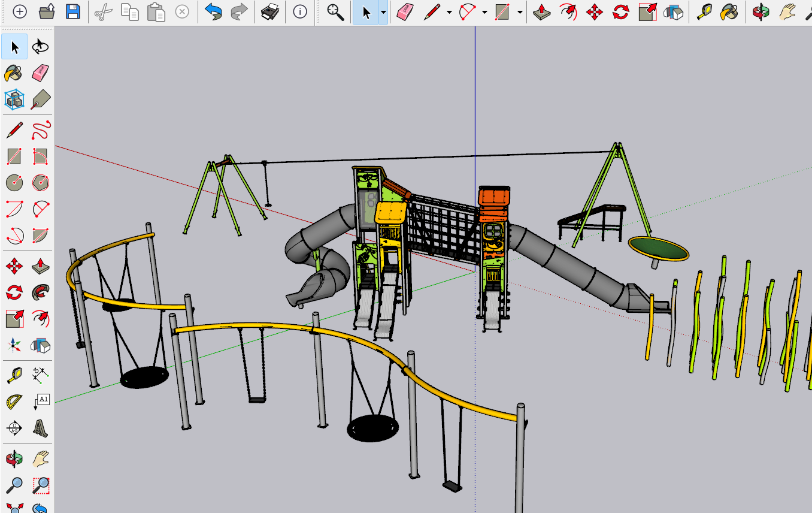Activate Scale in the top toolbar
This screenshot has height=513, width=812.
647,12
